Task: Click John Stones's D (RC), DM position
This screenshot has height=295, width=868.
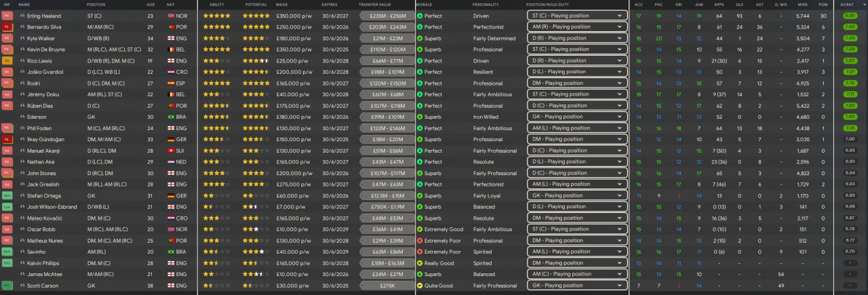Action: pyautogui.click(x=102, y=173)
